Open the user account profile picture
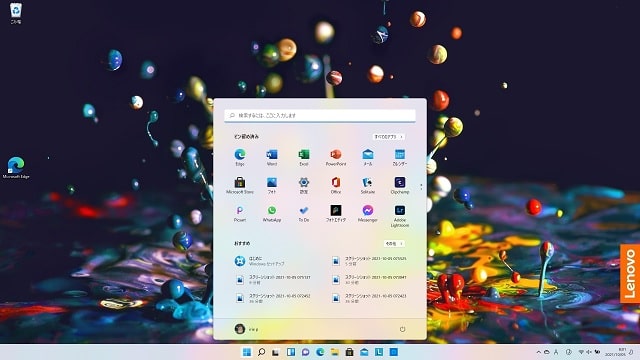The image size is (640, 360). pos(240,329)
